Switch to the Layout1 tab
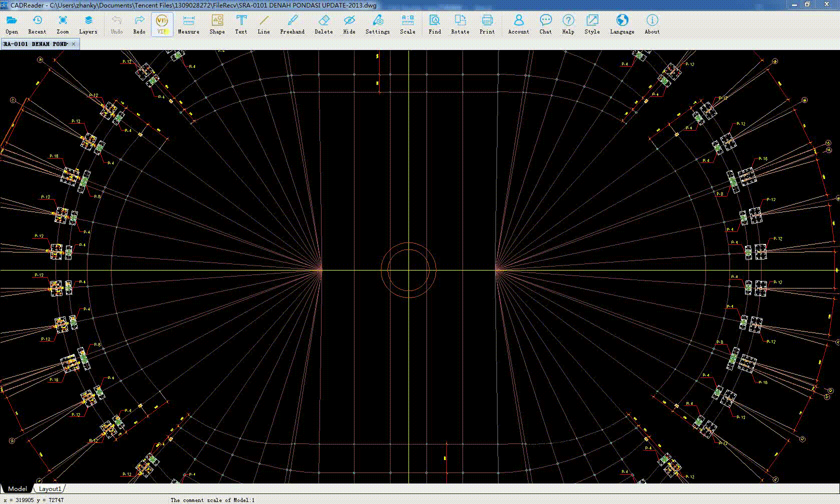 (x=49, y=489)
